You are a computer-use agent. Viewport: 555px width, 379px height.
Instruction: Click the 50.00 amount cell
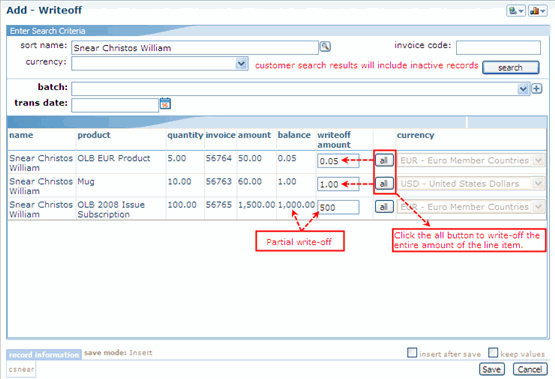pyautogui.click(x=250, y=158)
